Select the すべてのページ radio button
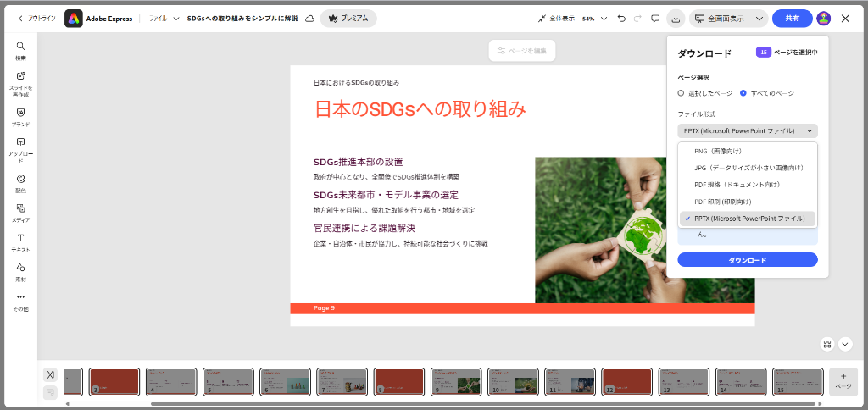The height and width of the screenshot is (410, 868). pos(743,93)
